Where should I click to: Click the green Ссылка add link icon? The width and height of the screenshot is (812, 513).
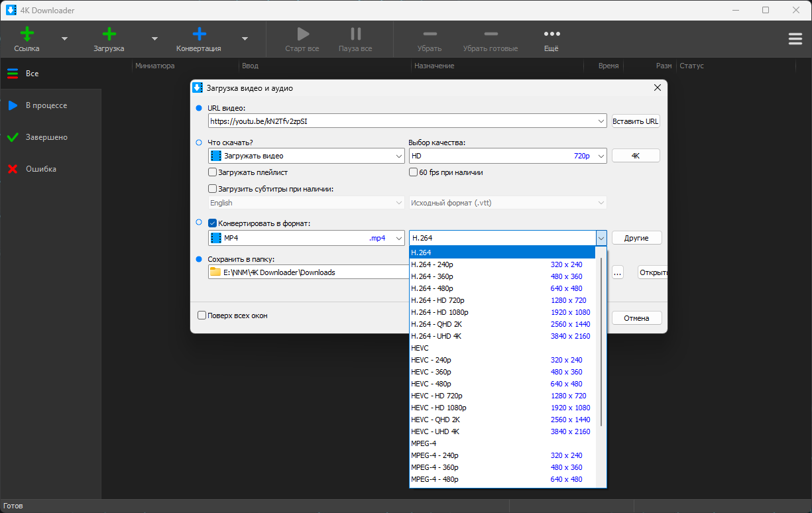point(27,34)
